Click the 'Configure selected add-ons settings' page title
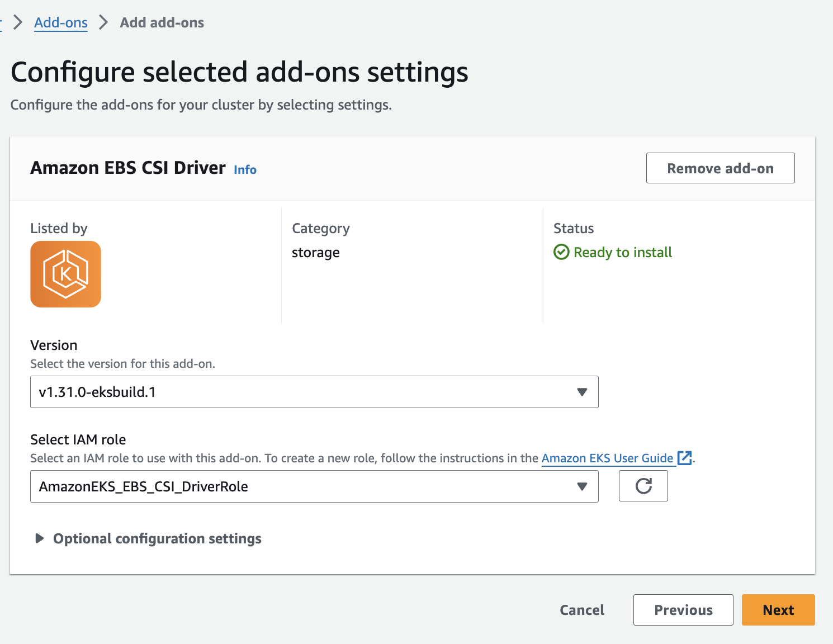Viewport: 833px width, 644px height. pos(239,72)
